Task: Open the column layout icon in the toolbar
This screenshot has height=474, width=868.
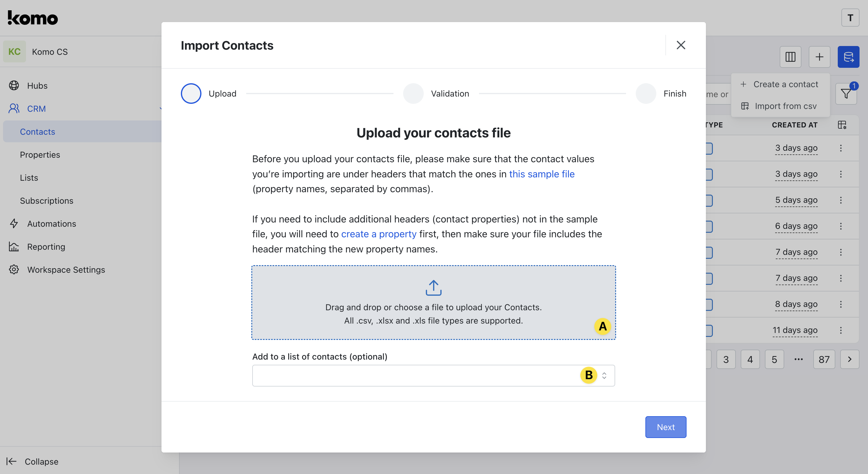Action: 790,57
